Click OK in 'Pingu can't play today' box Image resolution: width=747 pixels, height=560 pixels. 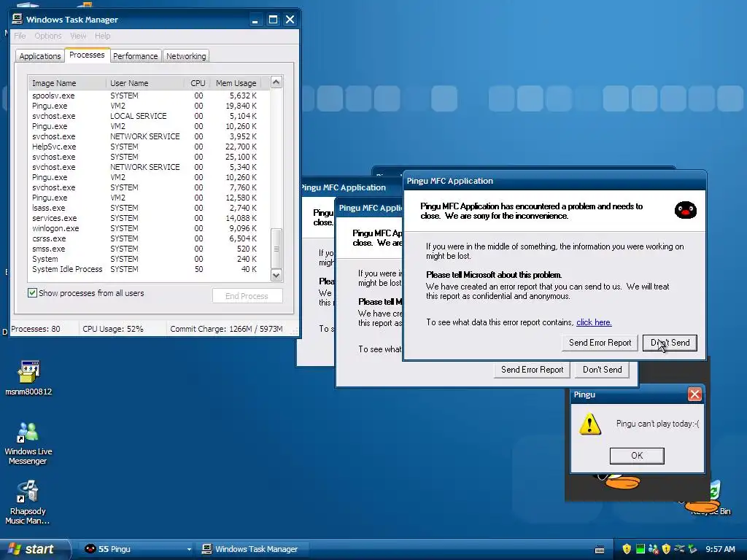coord(637,456)
